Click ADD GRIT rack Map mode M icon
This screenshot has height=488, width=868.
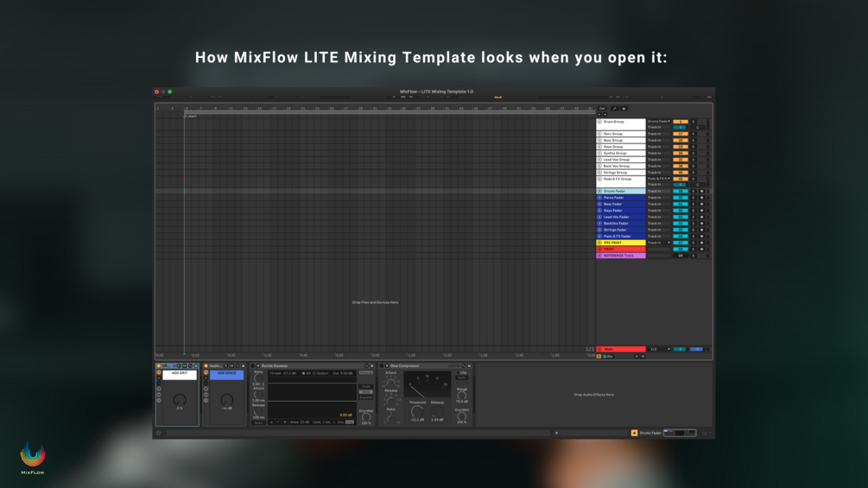184,365
